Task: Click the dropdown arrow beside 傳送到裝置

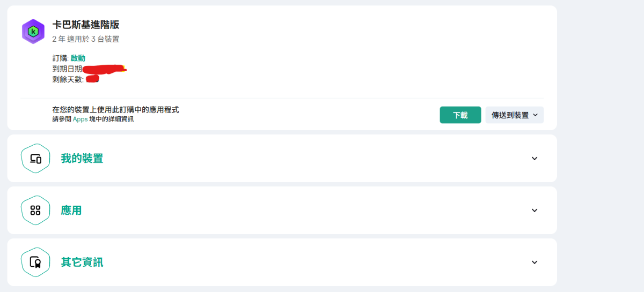Action: pyautogui.click(x=536, y=115)
